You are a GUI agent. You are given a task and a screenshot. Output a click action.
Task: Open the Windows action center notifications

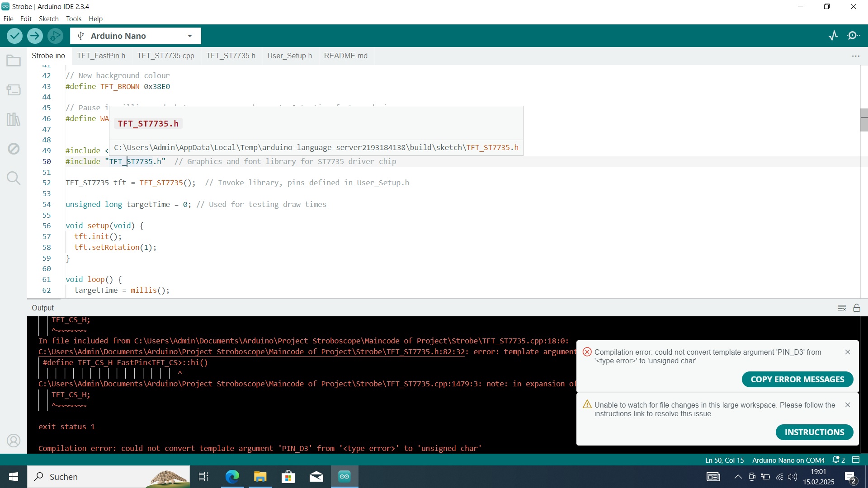pyautogui.click(x=850, y=477)
